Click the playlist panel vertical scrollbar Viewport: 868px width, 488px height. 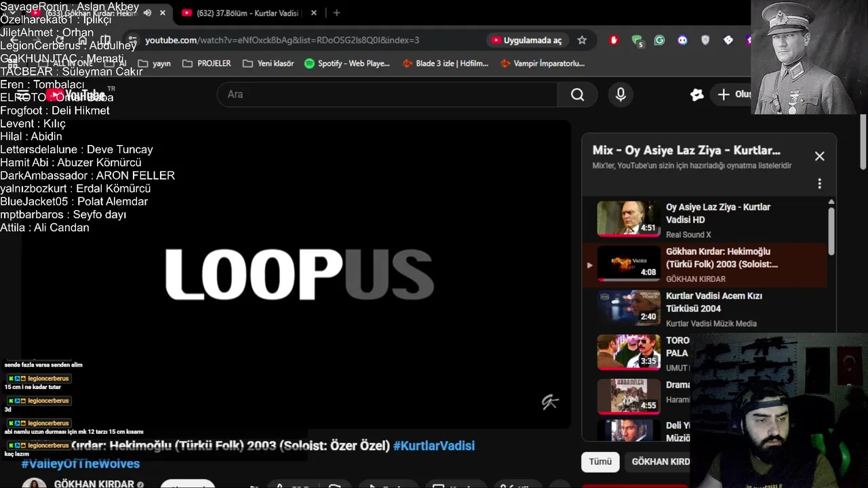click(x=831, y=232)
